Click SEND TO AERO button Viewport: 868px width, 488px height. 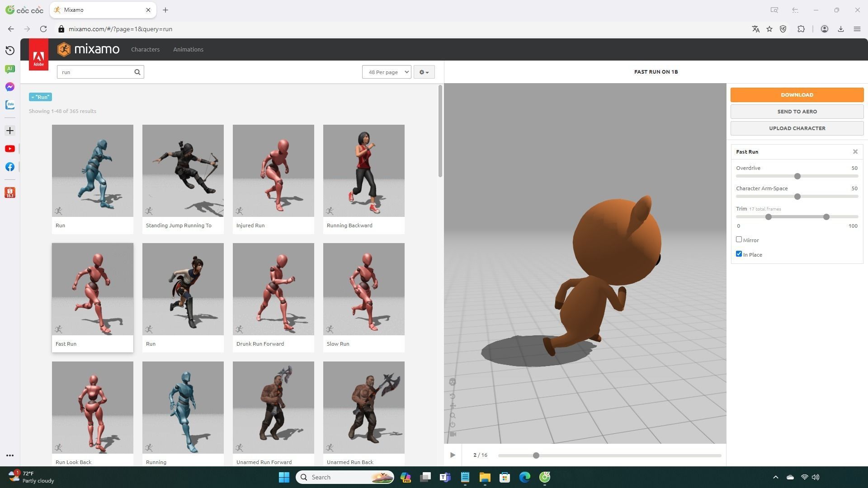pos(797,112)
